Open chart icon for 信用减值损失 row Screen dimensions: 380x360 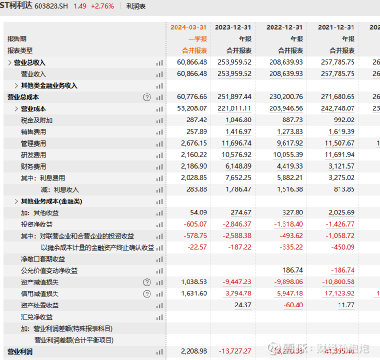coord(160,294)
